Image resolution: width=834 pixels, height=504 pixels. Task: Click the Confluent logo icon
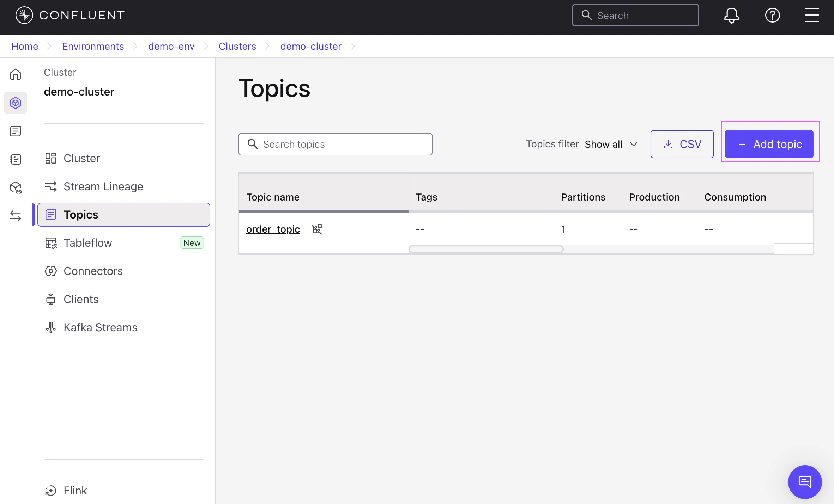tap(24, 15)
